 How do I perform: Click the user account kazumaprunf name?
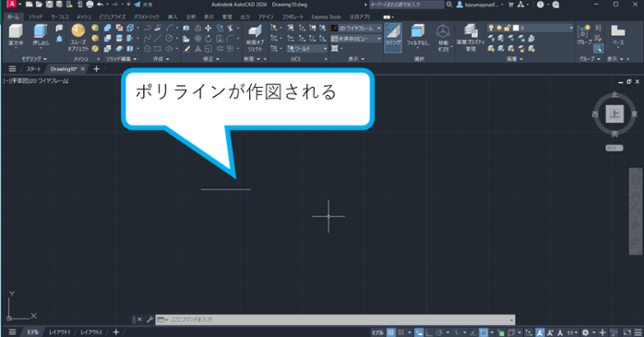482,5
